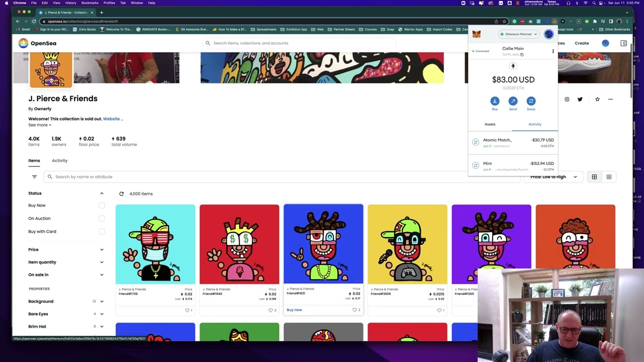The height and width of the screenshot is (362, 644).
Task: Click the MetaMask Buy icon
Action: pos(495,101)
